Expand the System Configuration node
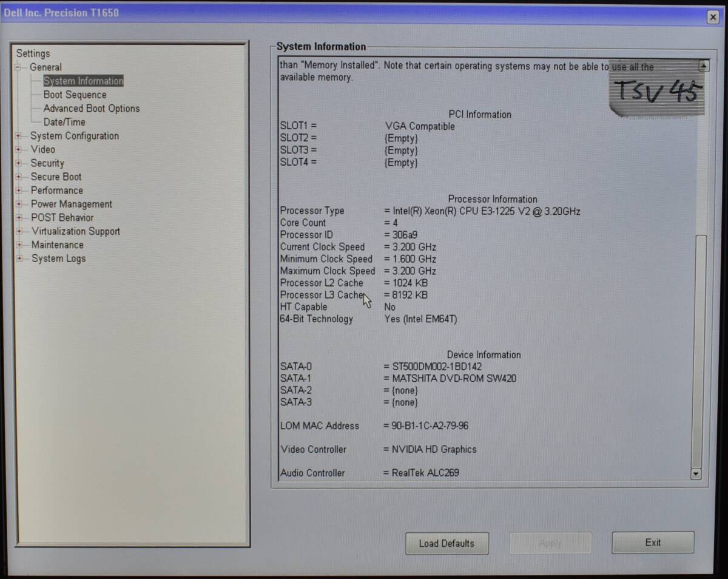The width and height of the screenshot is (728, 579). point(18,136)
